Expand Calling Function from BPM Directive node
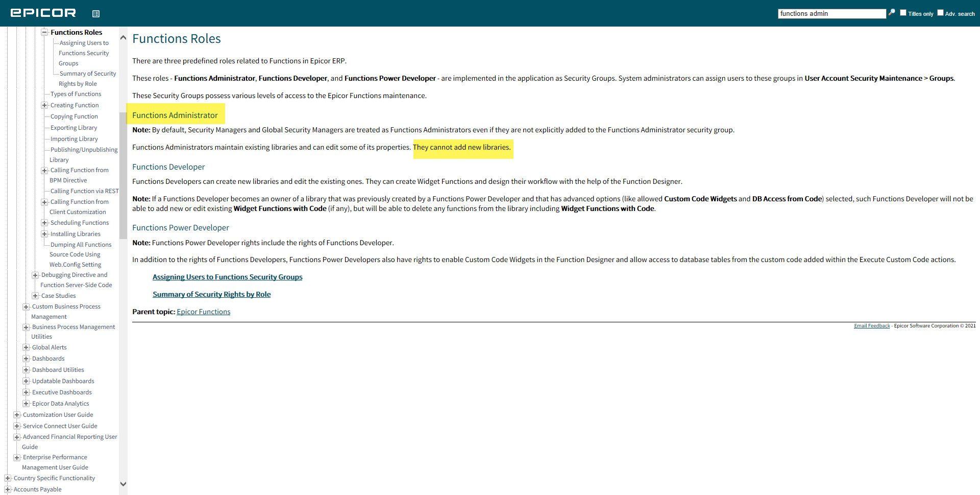980x495 pixels. coord(44,171)
